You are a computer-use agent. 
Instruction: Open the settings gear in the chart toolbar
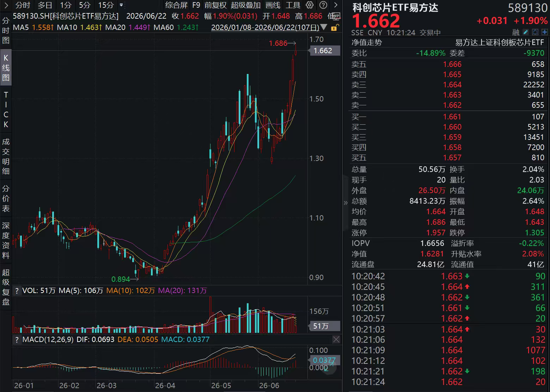tap(310, 5)
